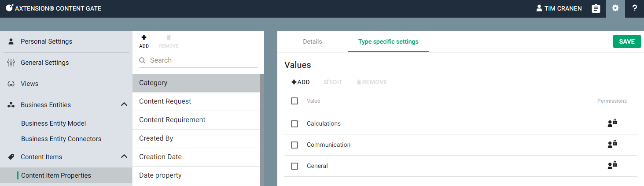Click the property Search input field
The width and height of the screenshot is (644, 186).
pyautogui.click(x=202, y=60)
